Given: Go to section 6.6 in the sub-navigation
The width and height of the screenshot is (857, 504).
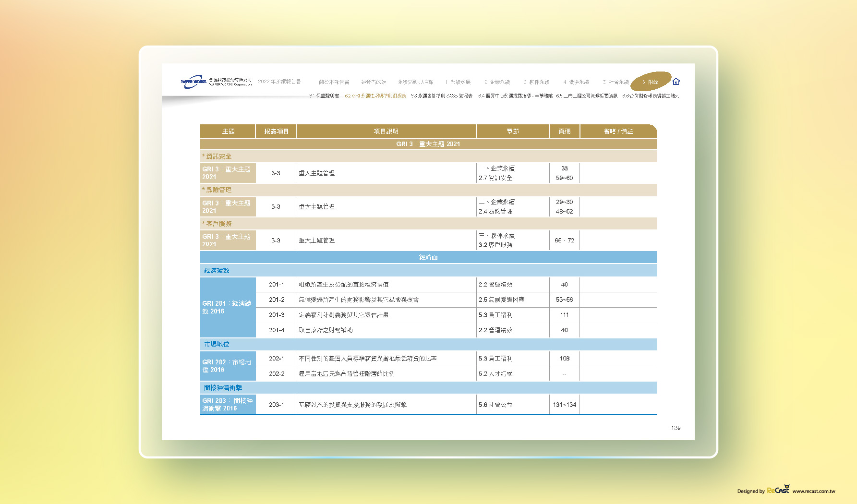Looking at the screenshot, I should (651, 96).
